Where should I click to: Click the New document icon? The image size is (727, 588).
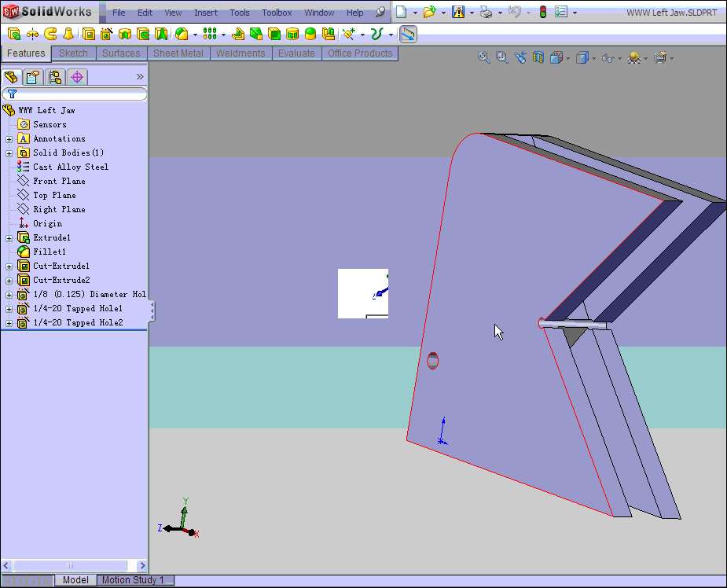pyautogui.click(x=402, y=12)
